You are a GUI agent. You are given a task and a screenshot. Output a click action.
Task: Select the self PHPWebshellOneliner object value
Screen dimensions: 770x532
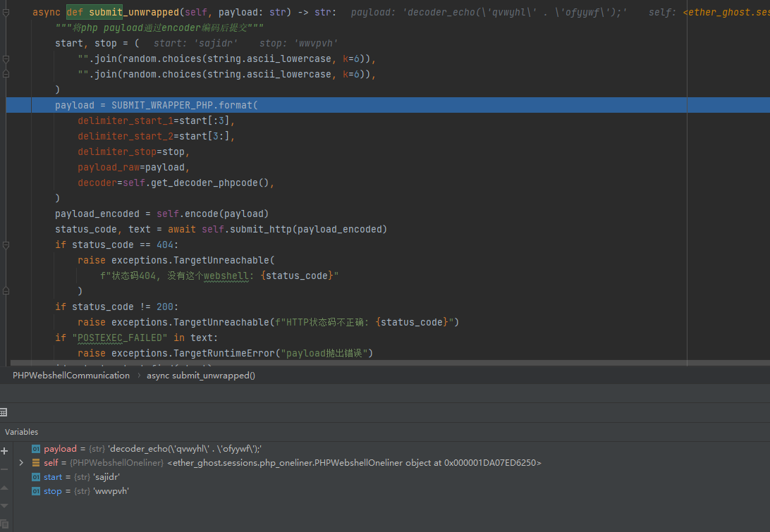tap(354, 463)
